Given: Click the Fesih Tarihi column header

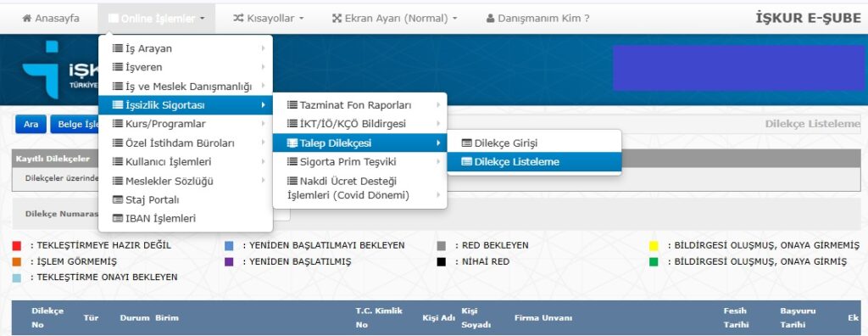Looking at the screenshot, I should tap(737, 317).
